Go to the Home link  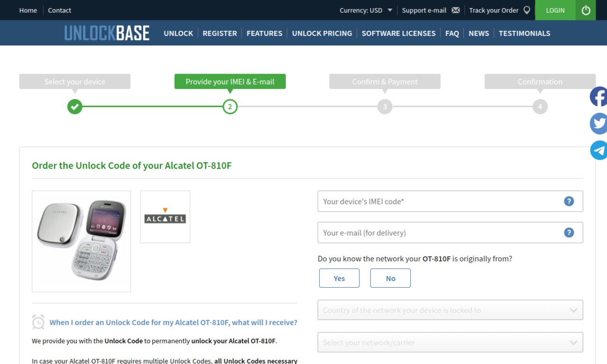coord(28,10)
